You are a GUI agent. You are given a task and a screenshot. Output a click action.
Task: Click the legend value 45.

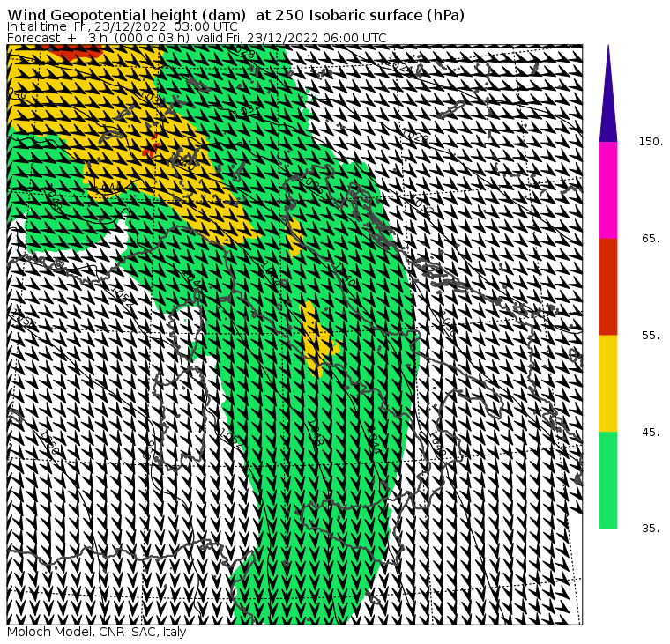pyautogui.click(x=651, y=433)
